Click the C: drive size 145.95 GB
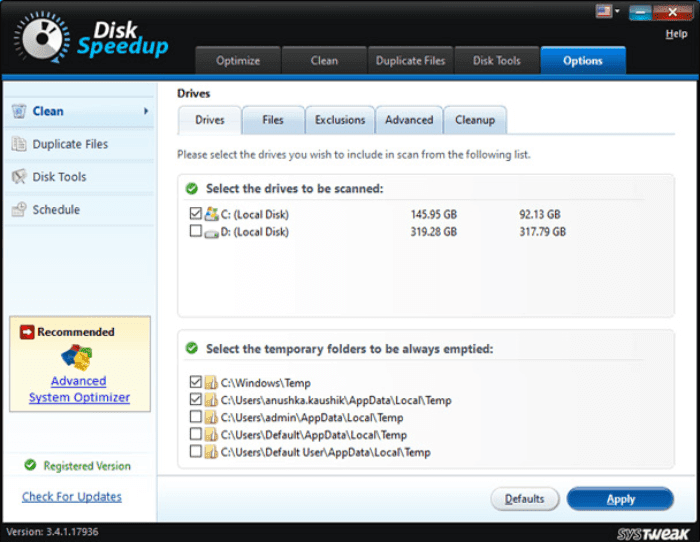Screen dimensions: 700x542 tap(433, 214)
